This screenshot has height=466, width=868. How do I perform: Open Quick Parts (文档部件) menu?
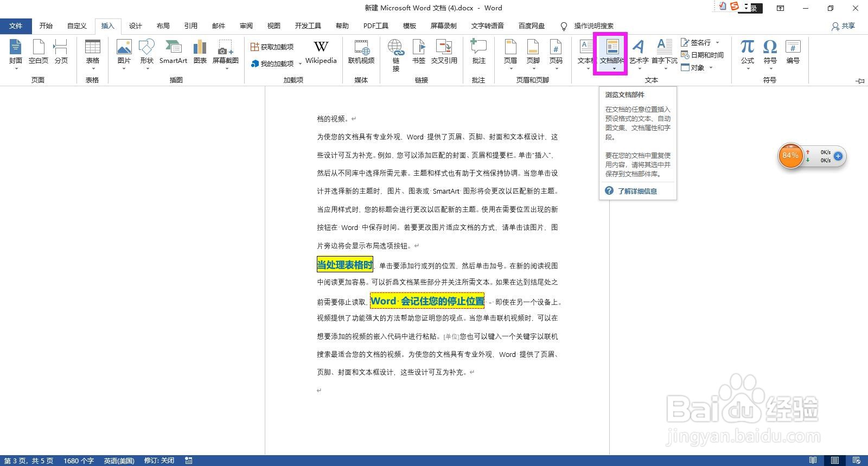[612, 54]
